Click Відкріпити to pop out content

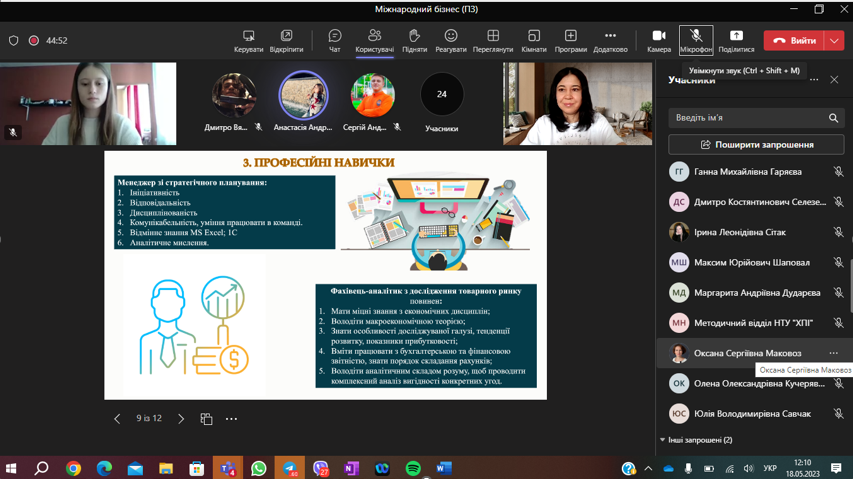(286, 40)
